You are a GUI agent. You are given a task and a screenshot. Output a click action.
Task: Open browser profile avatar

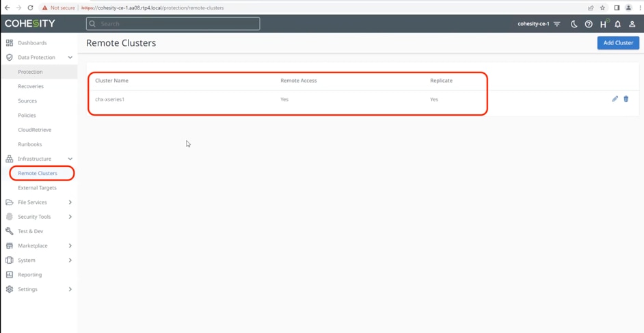(x=628, y=8)
